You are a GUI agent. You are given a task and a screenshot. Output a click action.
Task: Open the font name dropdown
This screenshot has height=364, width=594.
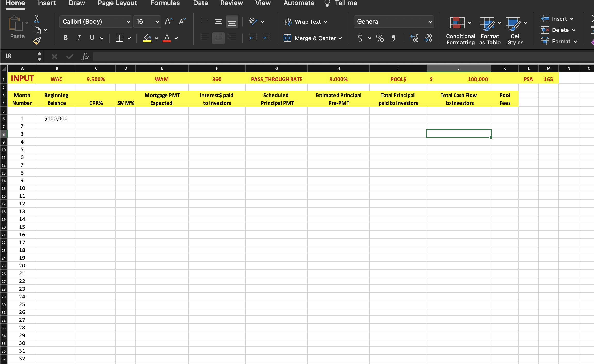[128, 22]
